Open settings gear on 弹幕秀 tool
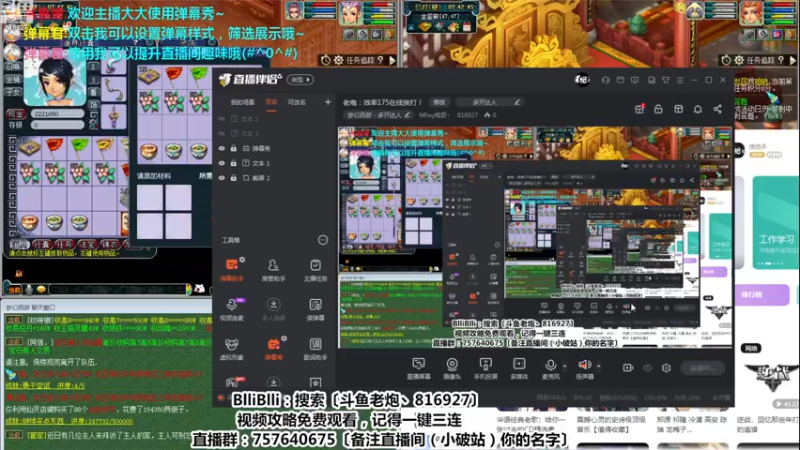The image size is (800, 450). 284,338
